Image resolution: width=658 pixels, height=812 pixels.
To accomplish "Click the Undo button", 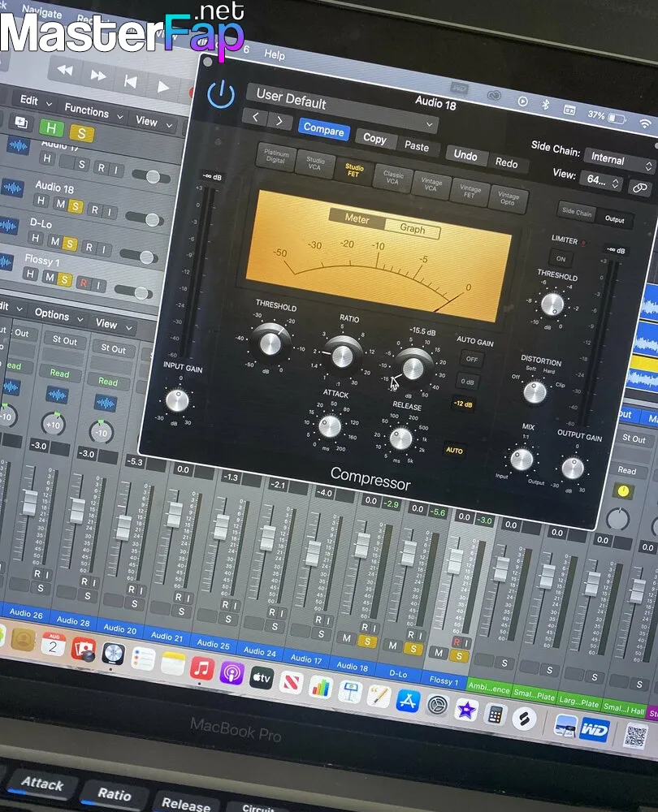I will point(465,155).
